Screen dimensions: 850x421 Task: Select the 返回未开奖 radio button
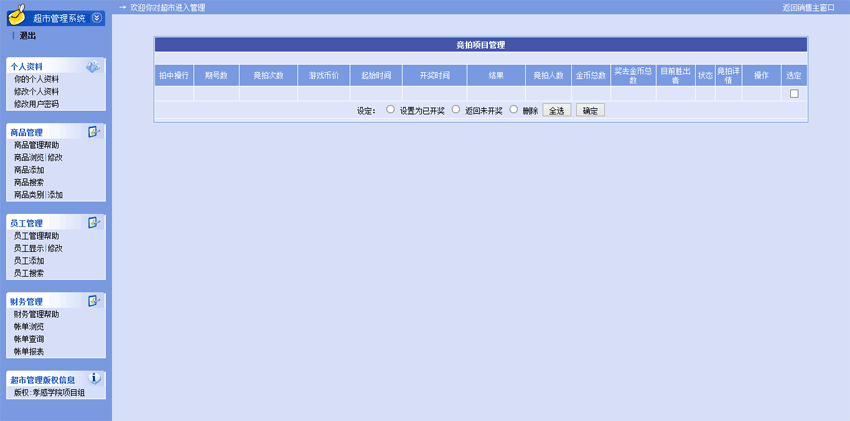coord(456,110)
